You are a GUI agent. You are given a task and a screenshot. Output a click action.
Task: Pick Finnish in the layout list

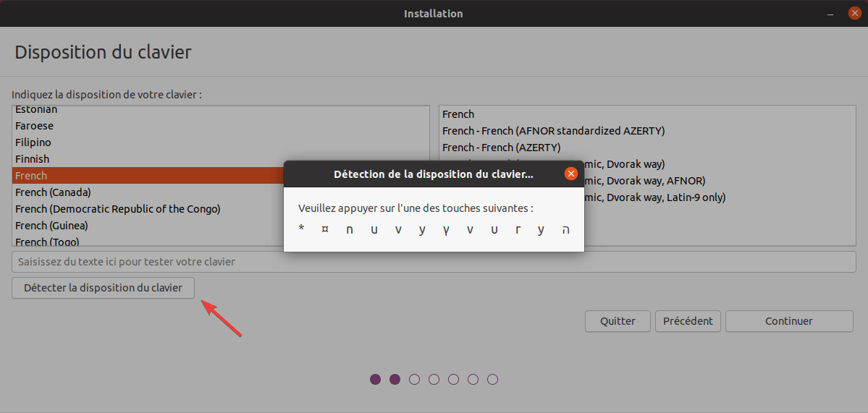33,159
